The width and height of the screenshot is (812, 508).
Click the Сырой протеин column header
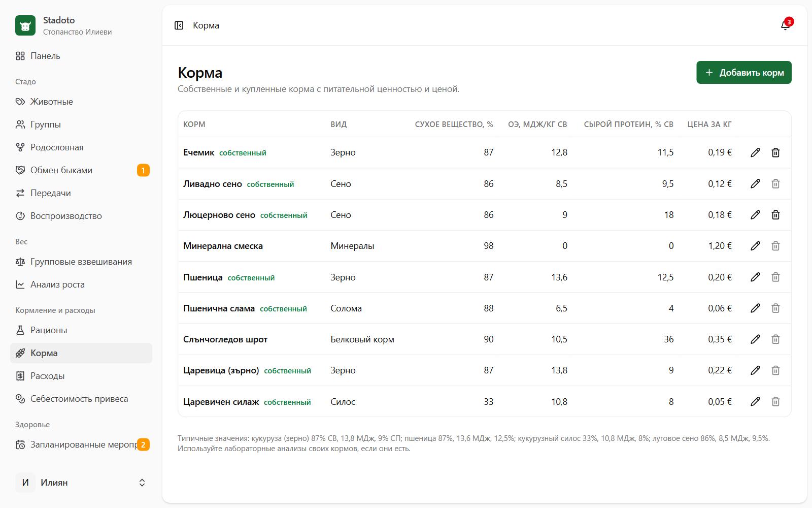coord(628,124)
